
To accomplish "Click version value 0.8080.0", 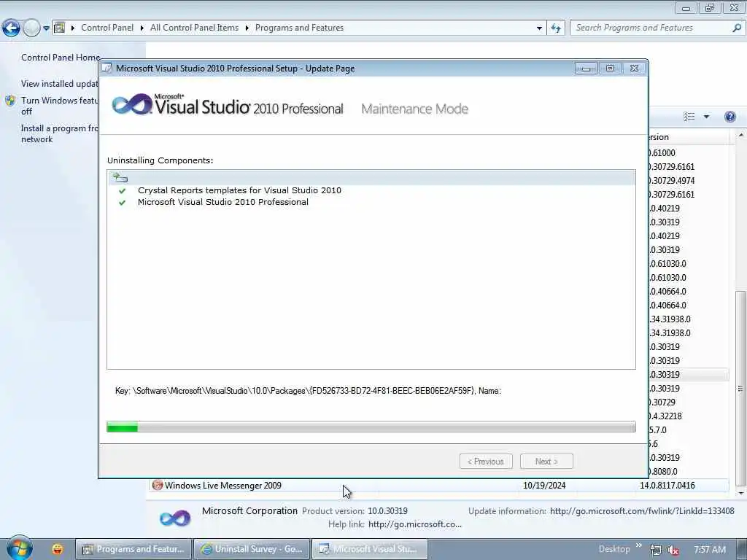I will (663, 472).
